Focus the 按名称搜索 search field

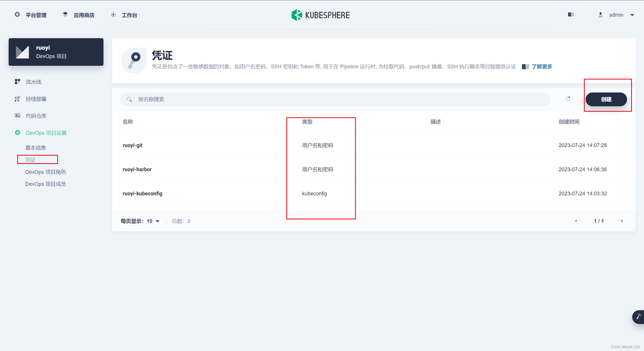(x=336, y=99)
